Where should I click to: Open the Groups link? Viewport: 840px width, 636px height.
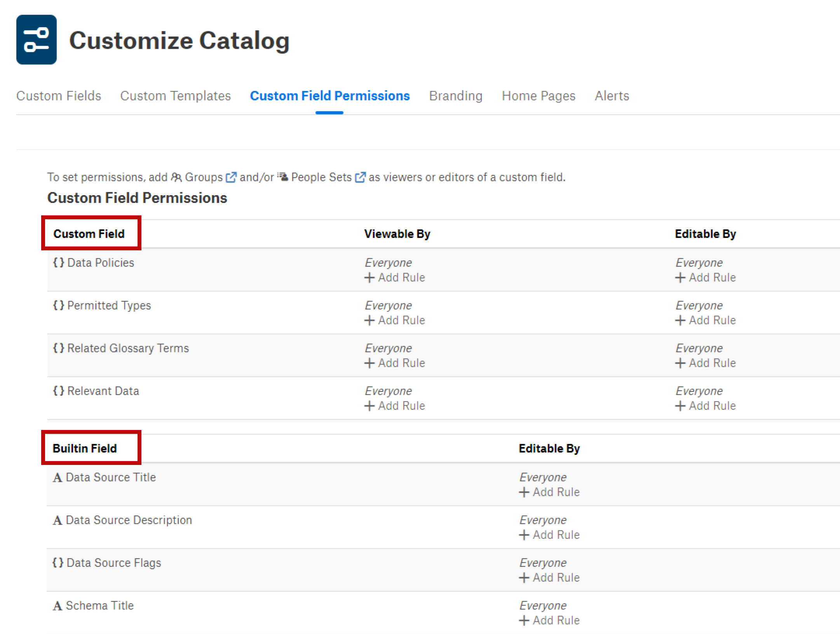(204, 177)
